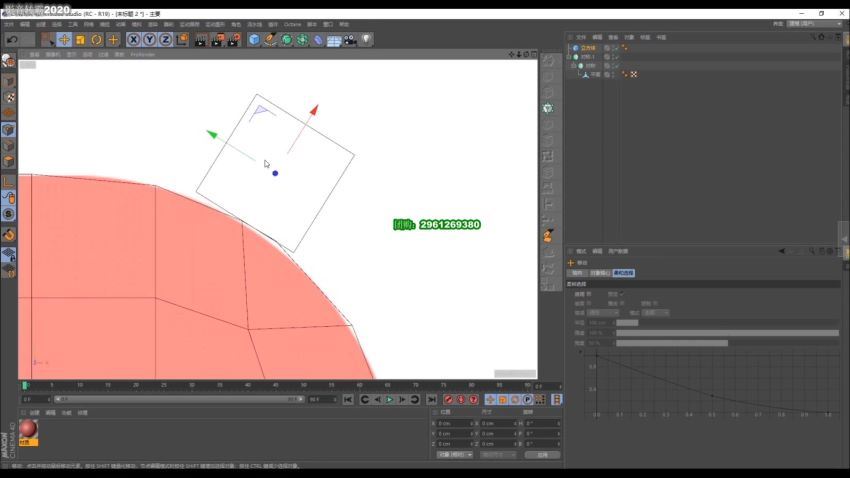Viewport: 850px width, 478px height.
Task: Select the Rotate tool in top toolbar
Action: tap(97, 39)
